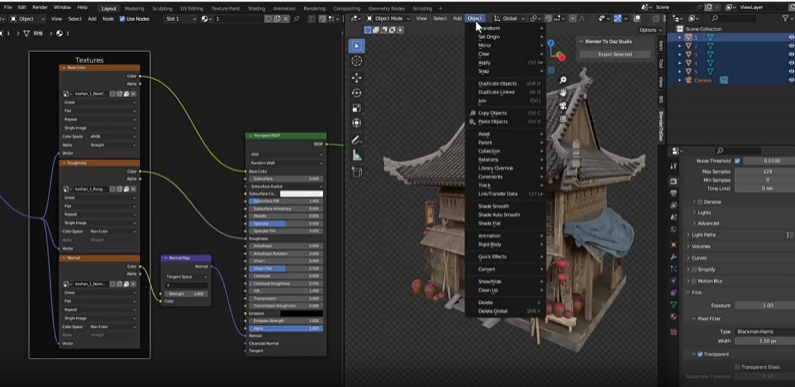Viewport: 795px width, 387px height.
Task: Select the Cursor tool in viewport toolbar
Action: coord(356,61)
